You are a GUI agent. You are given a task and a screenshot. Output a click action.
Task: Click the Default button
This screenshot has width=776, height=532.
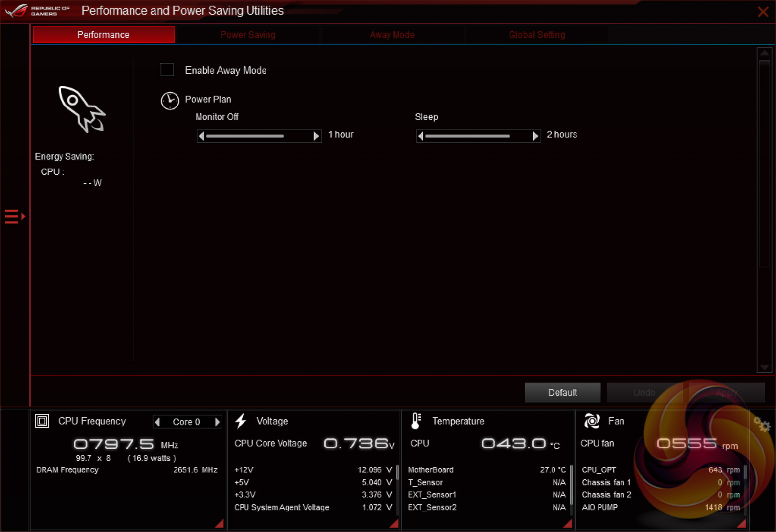tap(563, 392)
